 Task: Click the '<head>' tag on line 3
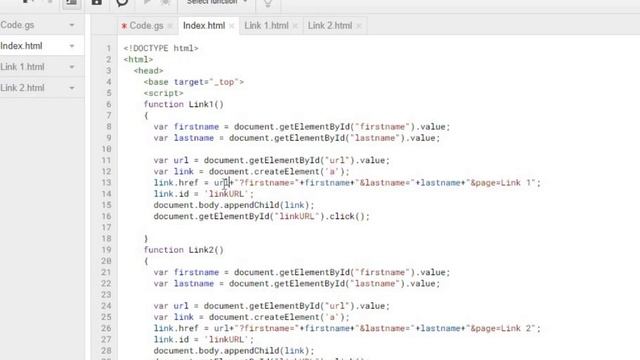click(x=149, y=71)
